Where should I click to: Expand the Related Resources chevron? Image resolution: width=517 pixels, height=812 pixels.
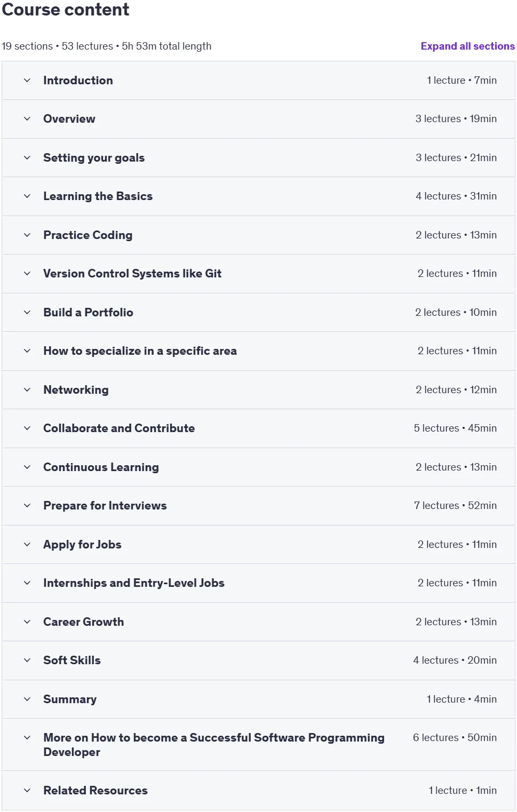tap(27, 791)
